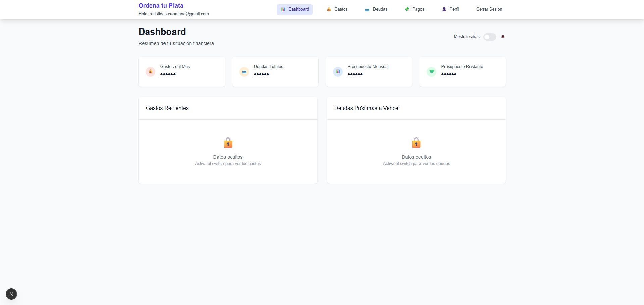Open the Pagos section
The height and width of the screenshot is (305, 644).
(414, 9)
